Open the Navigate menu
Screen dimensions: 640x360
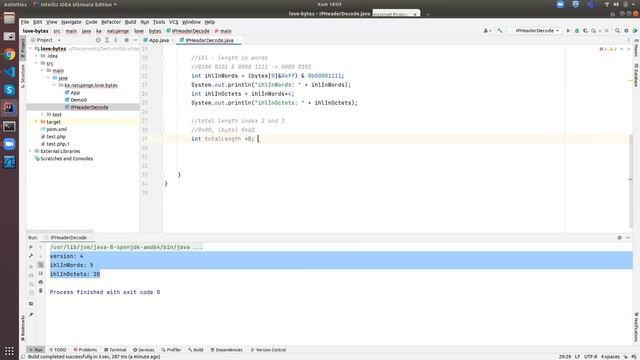tap(71, 22)
